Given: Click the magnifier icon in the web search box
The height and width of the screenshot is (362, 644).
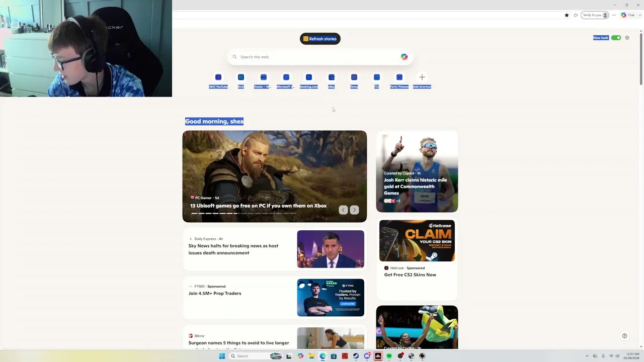Looking at the screenshot, I should point(234,57).
